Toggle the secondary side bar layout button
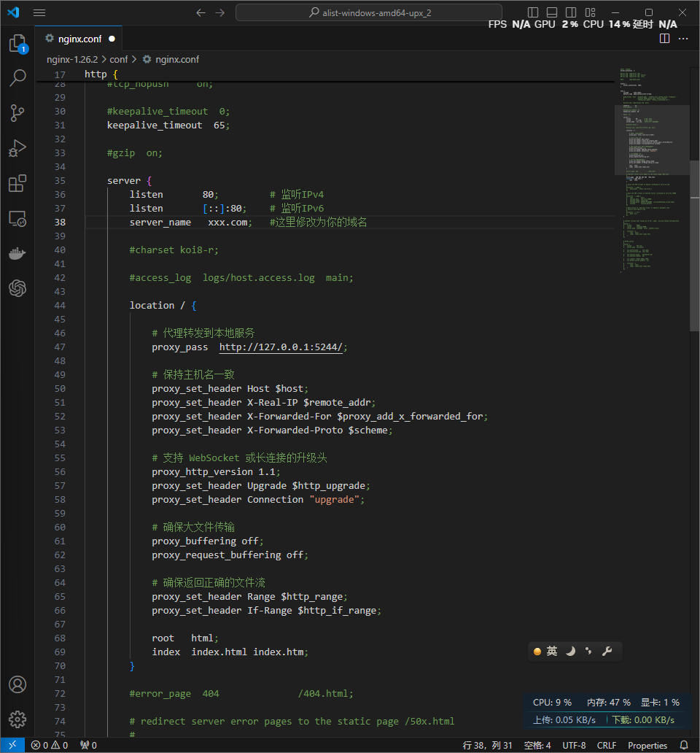Viewport: 700px width, 753px height. point(571,12)
